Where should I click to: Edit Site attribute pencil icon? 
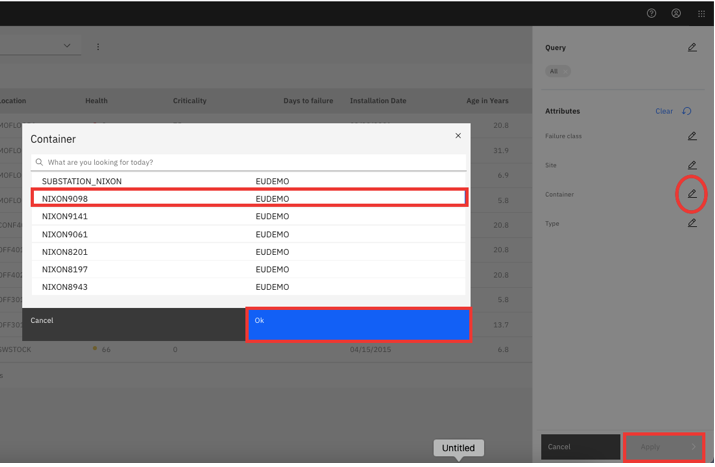(692, 165)
